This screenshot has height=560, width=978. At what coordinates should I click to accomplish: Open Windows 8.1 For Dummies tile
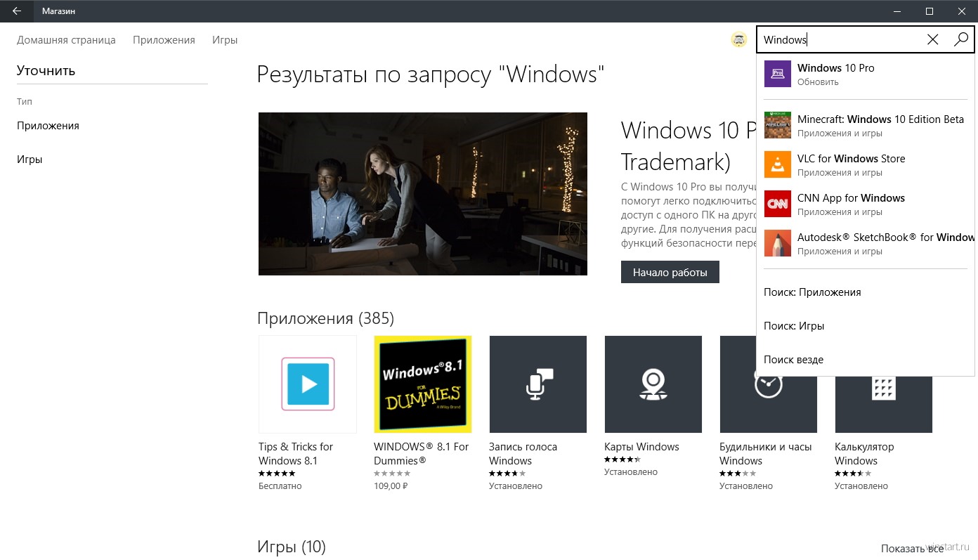tap(423, 384)
